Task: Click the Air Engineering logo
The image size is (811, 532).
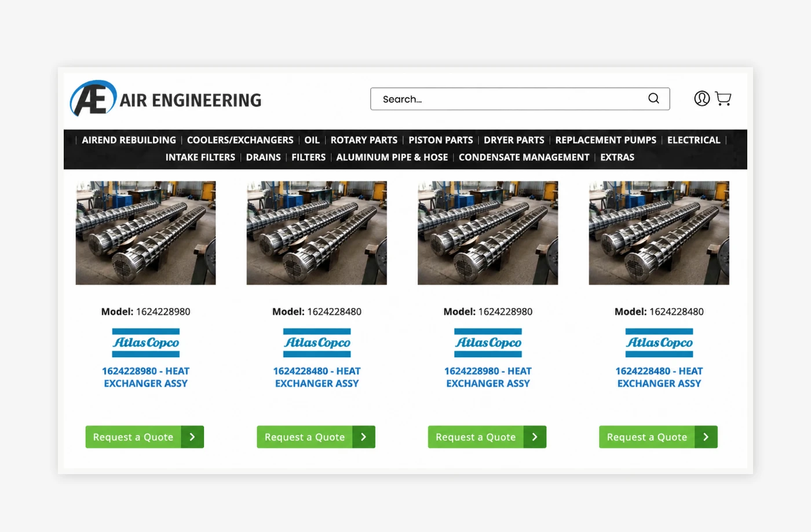Action: point(166,98)
